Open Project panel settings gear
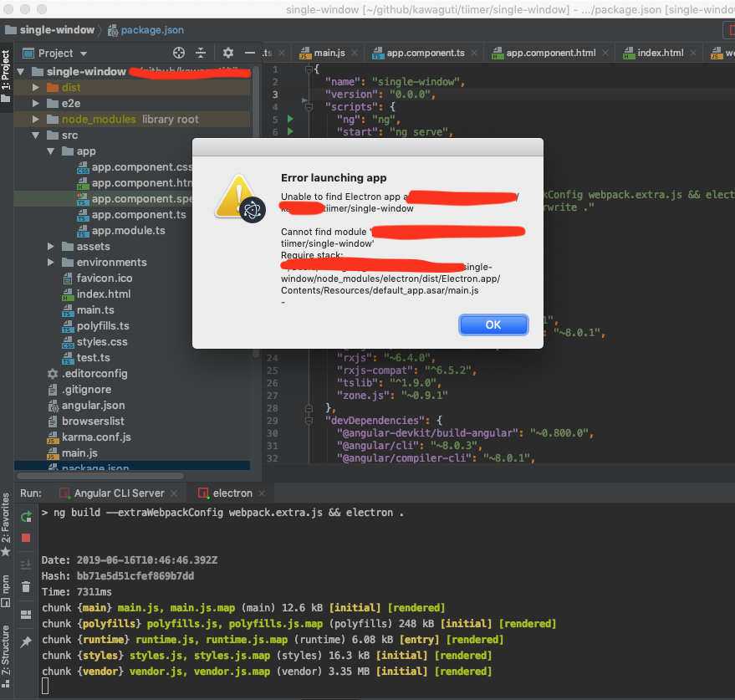The height and width of the screenshot is (700, 735). click(227, 53)
